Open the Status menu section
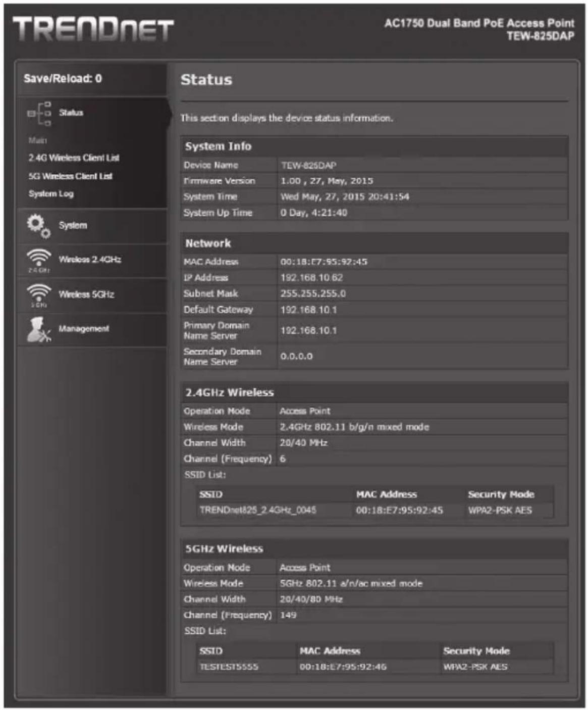Image resolution: width=588 pixels, height=710 pixels. [93, 113]
